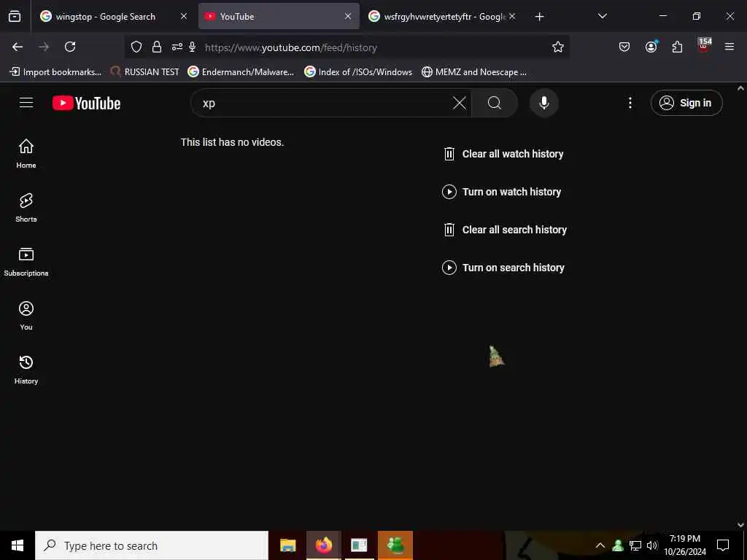
Task: Show hidden system tray icons
Action: click(x=600, y=545)
